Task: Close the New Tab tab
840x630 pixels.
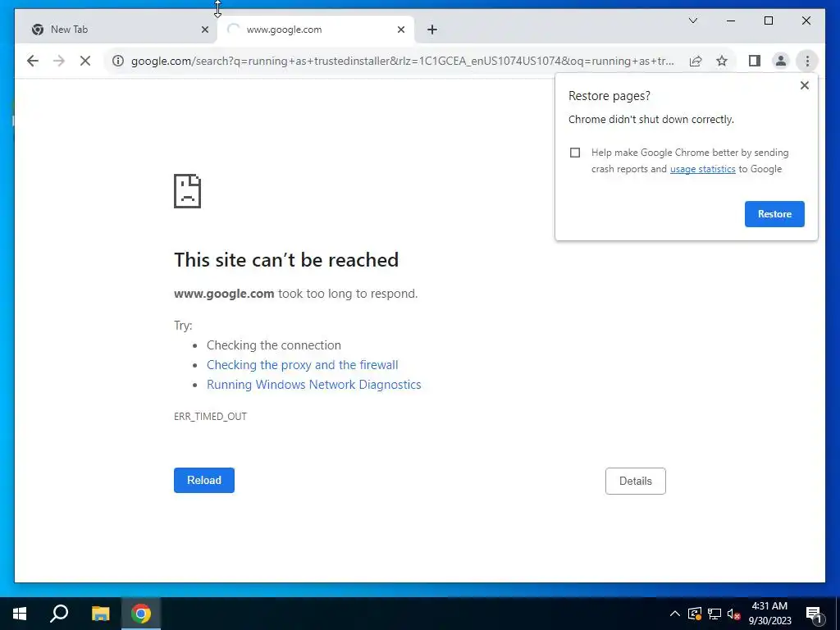Action: click(204, 30)
